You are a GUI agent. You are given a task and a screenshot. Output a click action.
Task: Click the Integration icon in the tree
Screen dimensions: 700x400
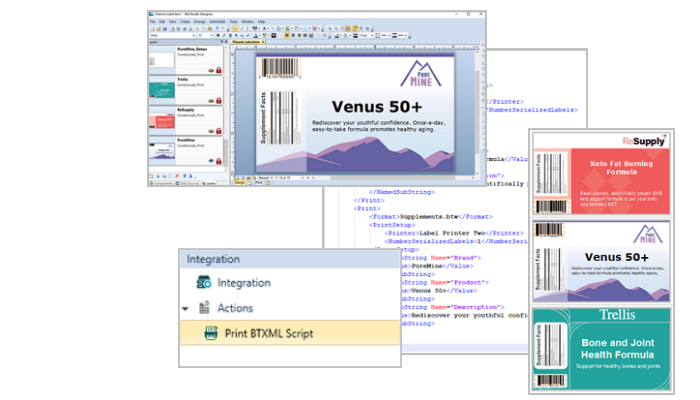(203, 283)
